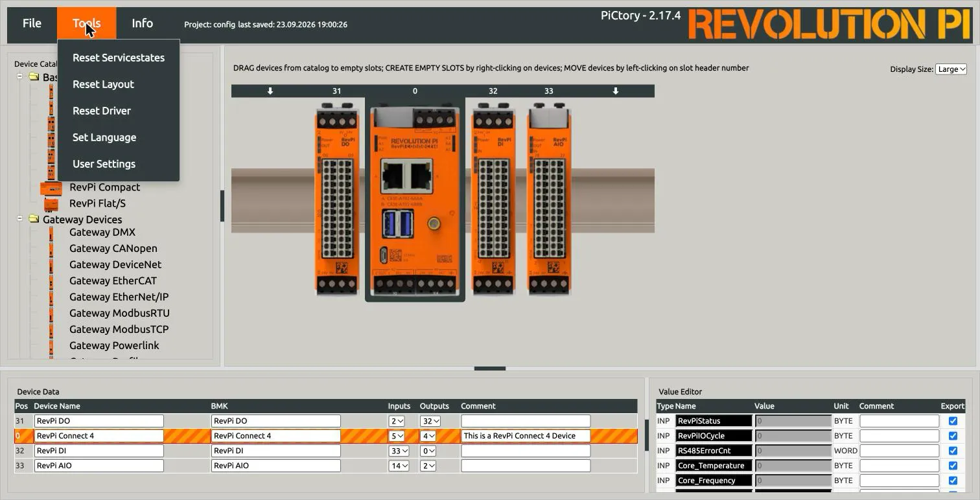Viewport: 980px width, 500px height.
Task: Click the RevPi Flat/S device icon
Action: point(51,204)
